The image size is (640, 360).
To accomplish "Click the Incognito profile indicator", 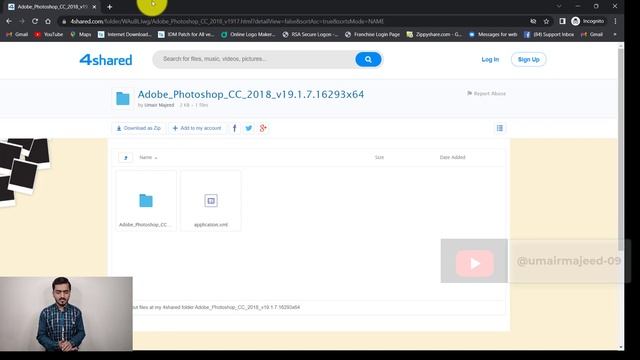I will [588, 21].
